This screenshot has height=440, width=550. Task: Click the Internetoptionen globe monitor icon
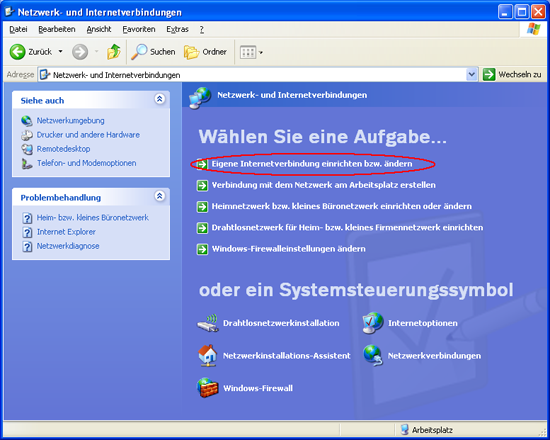click(373, 323)
